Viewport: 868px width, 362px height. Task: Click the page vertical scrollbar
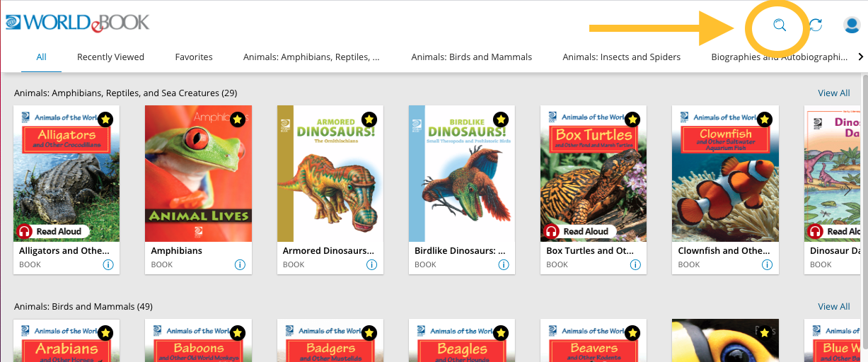point(864,212)
